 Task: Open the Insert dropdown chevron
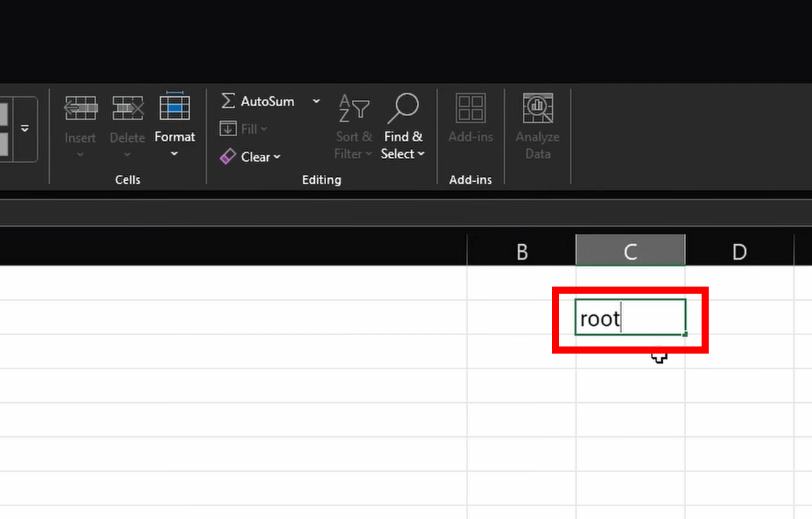(80, 155)
